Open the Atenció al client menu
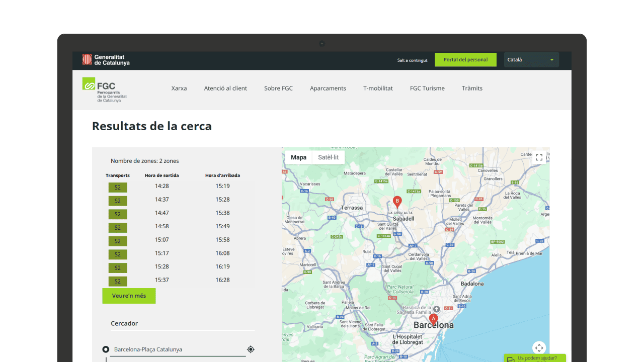 point(225,88)
